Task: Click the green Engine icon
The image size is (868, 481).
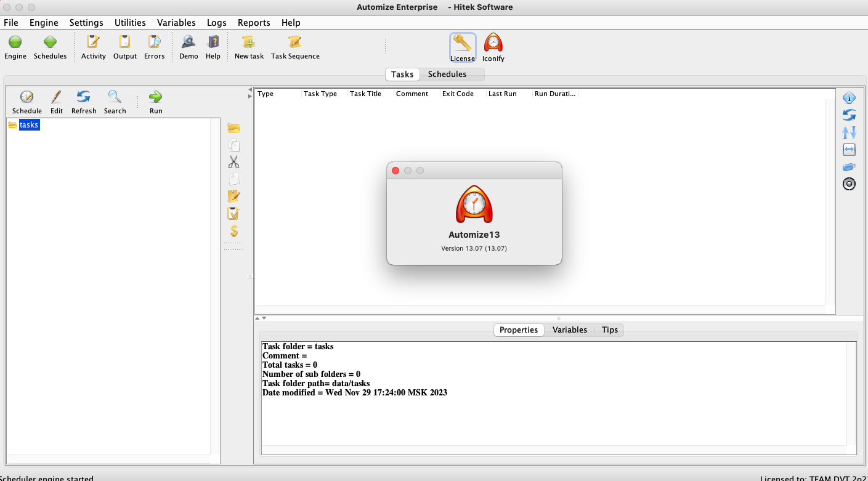Action: click(x=15, y=42)
